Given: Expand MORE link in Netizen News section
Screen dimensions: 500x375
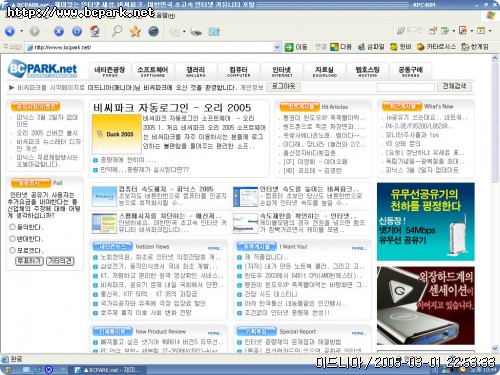Looking at the screenshot, I should tap(215, 248).
